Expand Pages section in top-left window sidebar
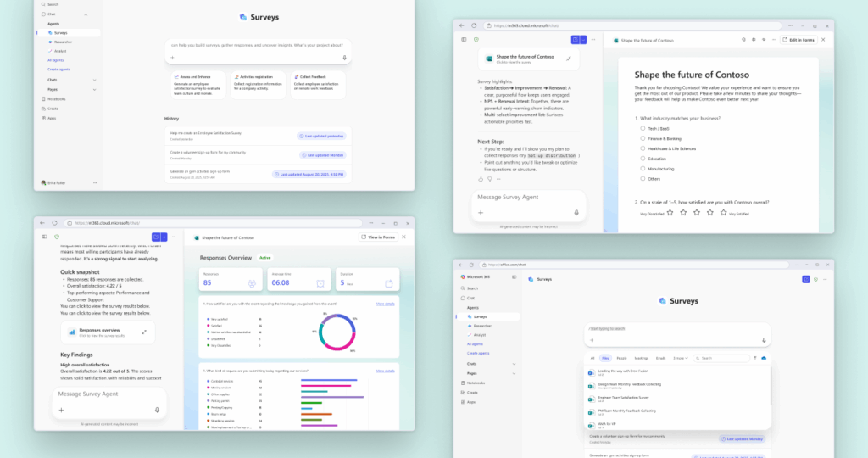The image size is (868, 458). 94,90
